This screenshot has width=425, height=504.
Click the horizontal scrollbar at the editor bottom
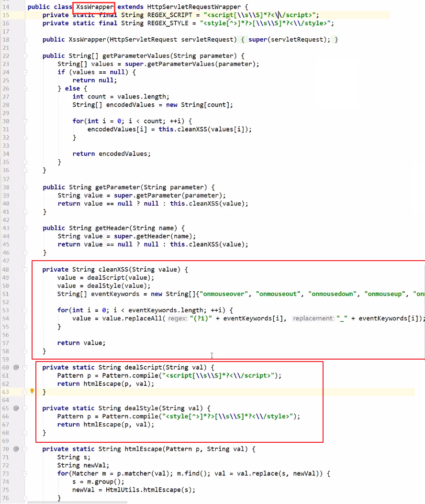click(77, 502)
